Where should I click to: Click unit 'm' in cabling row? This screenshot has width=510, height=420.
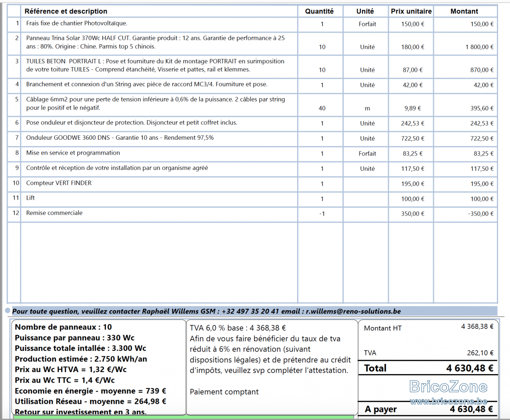(x=367, y=108)
